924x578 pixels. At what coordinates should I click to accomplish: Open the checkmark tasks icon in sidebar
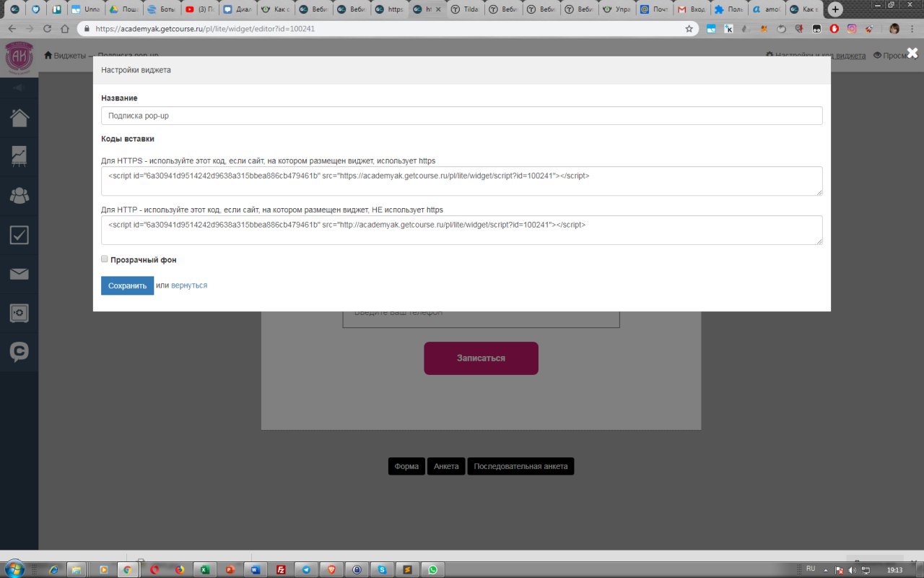pyautogui.click(x=19, y=235)
